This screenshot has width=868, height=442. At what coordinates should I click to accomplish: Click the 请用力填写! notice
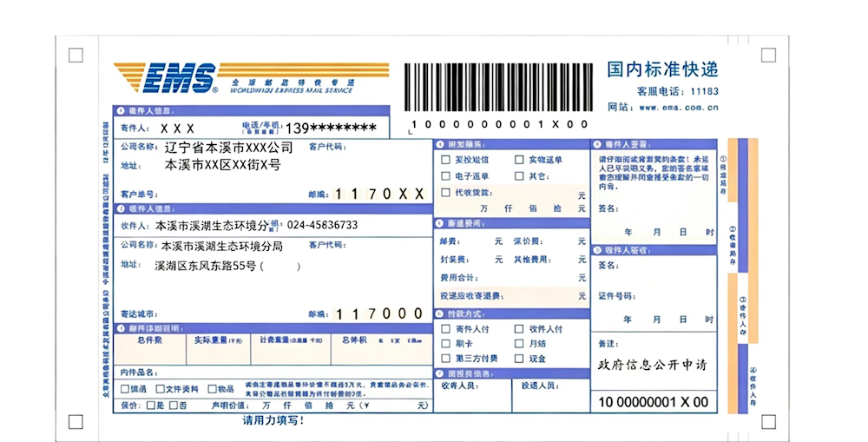point(273,421)
